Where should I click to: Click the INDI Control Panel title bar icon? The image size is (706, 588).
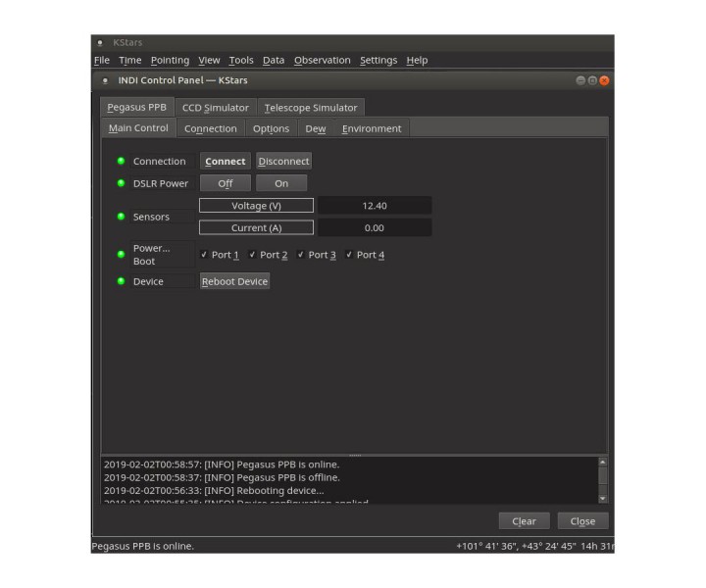point(105,80)
